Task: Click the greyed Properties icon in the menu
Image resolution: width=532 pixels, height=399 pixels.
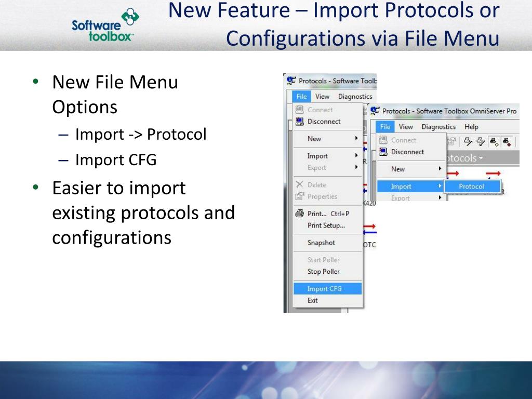Action: point(300,196)
